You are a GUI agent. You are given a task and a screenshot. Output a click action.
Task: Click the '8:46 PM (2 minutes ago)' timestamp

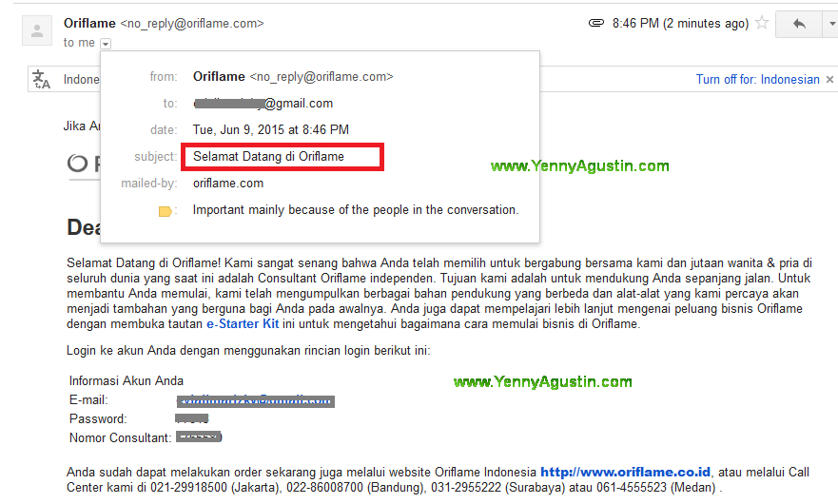pos(680,24)
